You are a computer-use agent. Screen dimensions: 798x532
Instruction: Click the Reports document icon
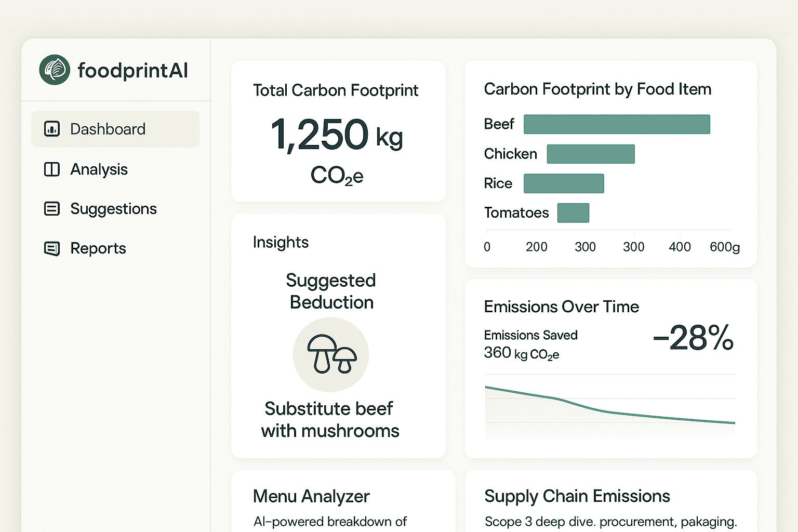[52, 249]
